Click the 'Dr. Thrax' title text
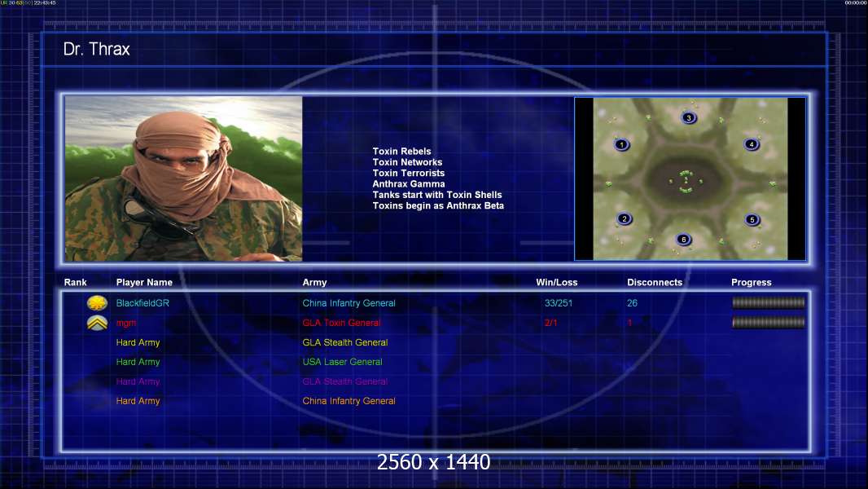The height and width of the screenshot is (489, 868). point(96,49)
